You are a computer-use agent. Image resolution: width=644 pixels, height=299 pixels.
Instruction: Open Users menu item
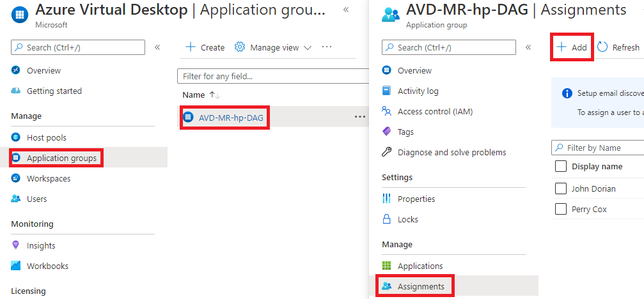click(37, 199)
